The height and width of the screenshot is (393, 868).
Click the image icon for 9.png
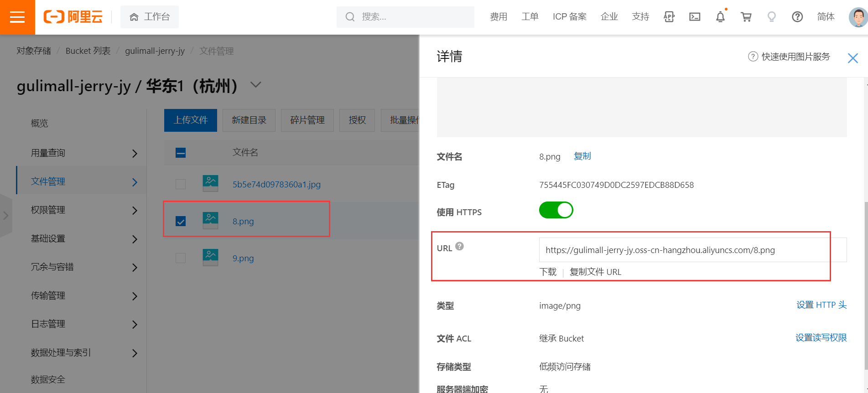(210, 258)
